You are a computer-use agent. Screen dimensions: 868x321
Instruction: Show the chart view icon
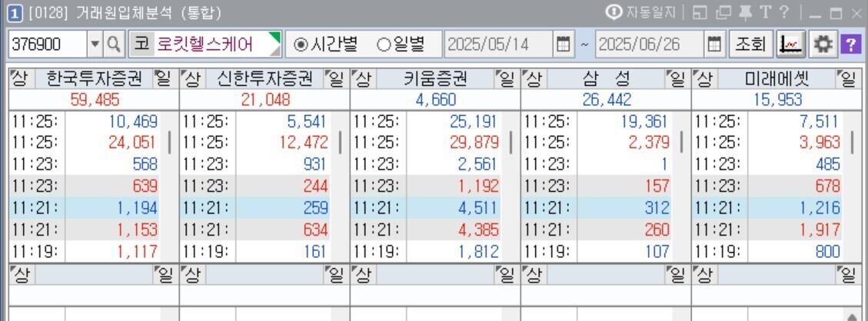[790, 45]
